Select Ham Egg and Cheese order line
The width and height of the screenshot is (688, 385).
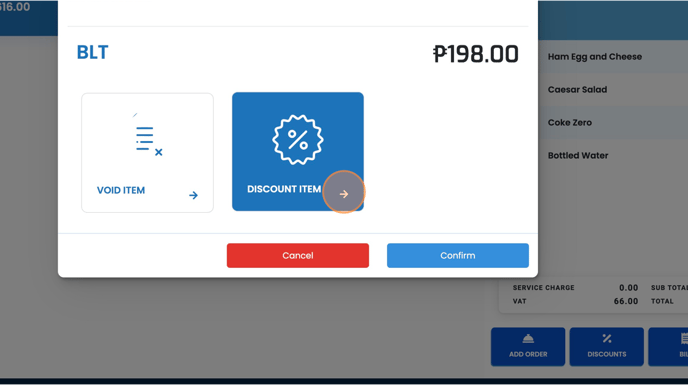click(613, 57)
